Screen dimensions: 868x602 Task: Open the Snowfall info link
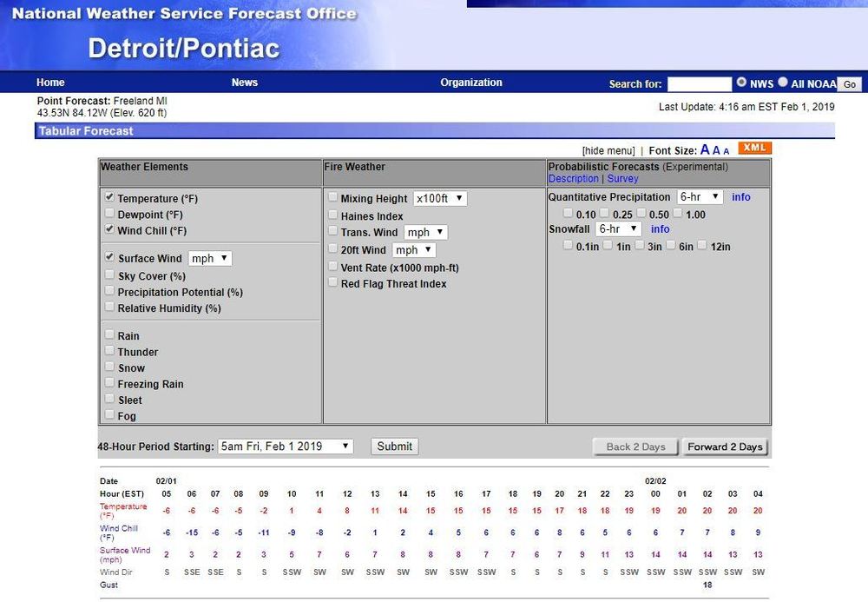click(660, 228)
